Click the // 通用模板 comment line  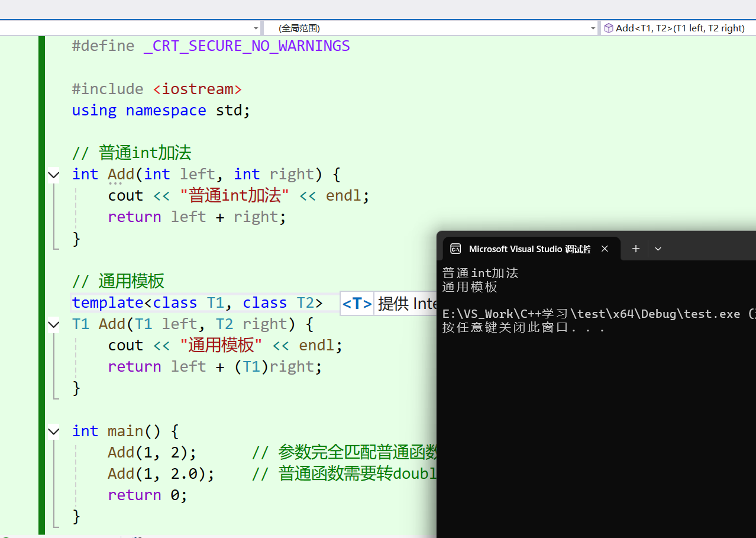(x=118, y=281)
